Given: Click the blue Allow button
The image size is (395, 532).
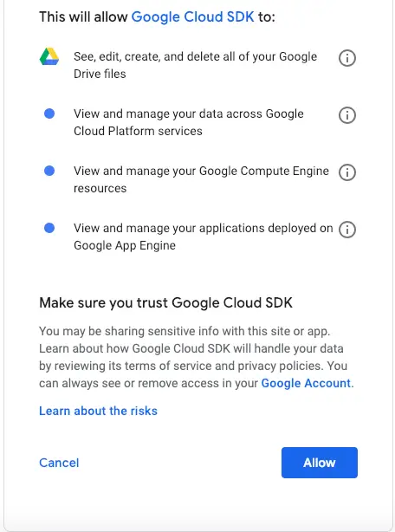Looking at the screenshot, I should pos(320,463).
